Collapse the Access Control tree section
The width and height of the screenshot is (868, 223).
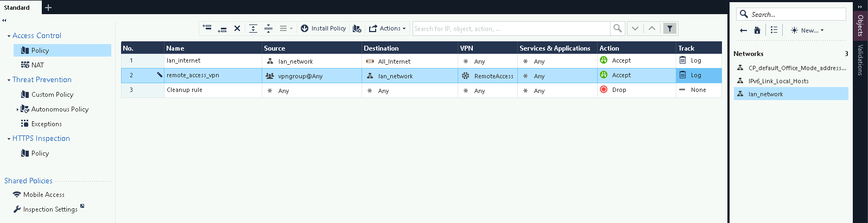tap(9, 36)
